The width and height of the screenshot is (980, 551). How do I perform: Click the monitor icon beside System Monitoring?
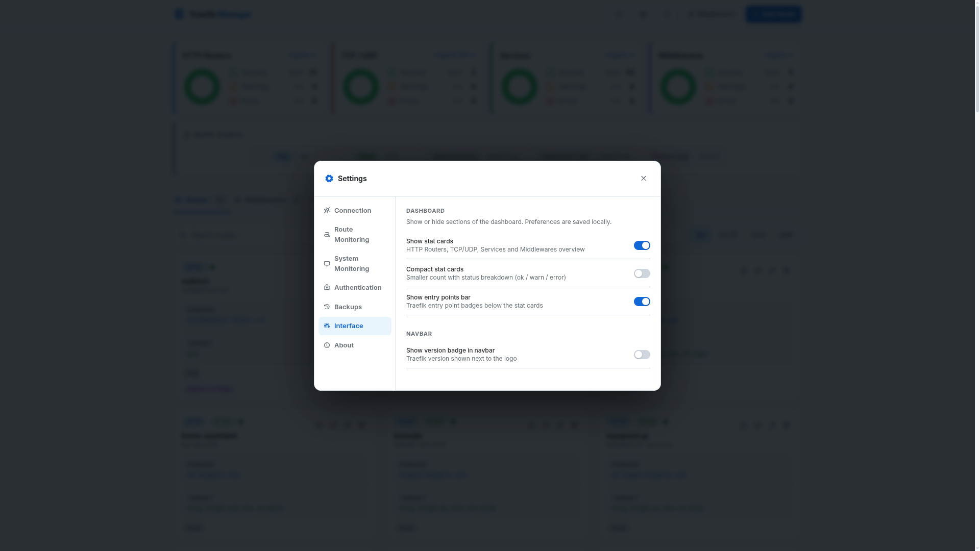(327, 264)
